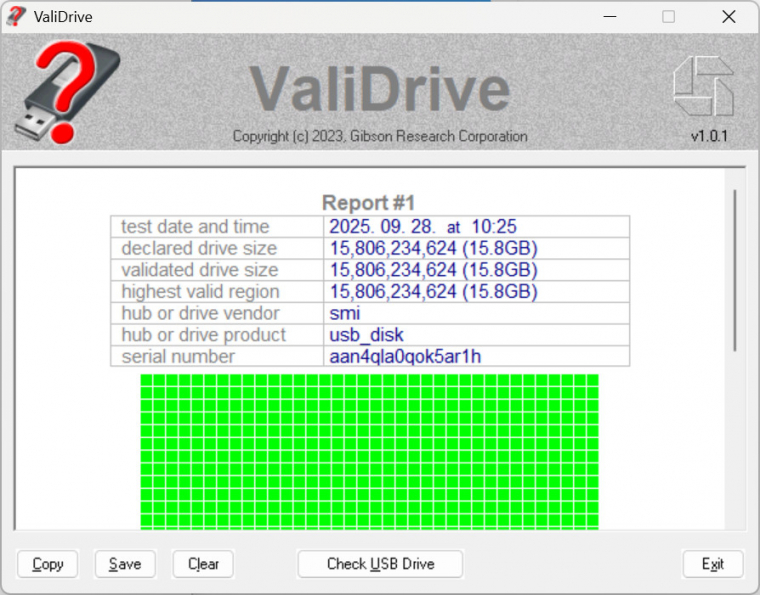Close the ValiDrive window
This screenshot has height=595, width=760.
tap(728, 17)
